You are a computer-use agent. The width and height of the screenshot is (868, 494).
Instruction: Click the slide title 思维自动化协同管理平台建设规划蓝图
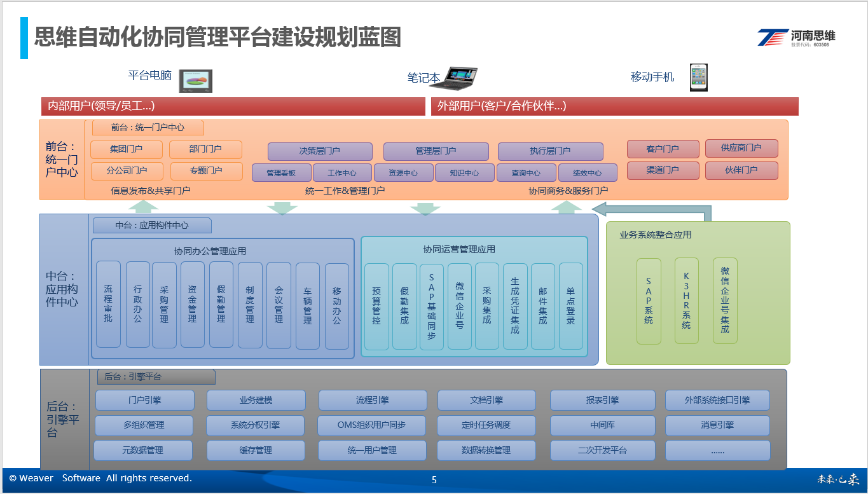(217, 37)
